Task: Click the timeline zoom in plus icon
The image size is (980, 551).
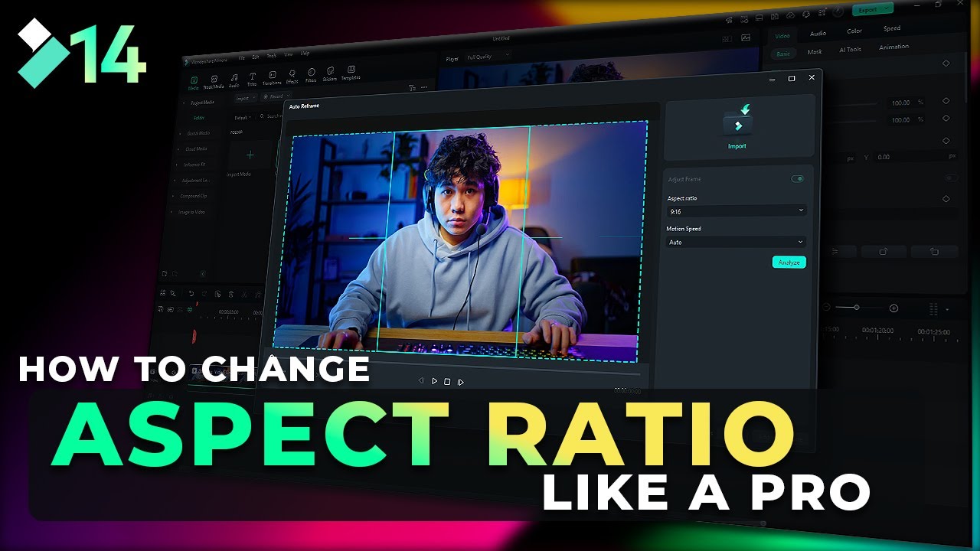Action: [893, 308]
